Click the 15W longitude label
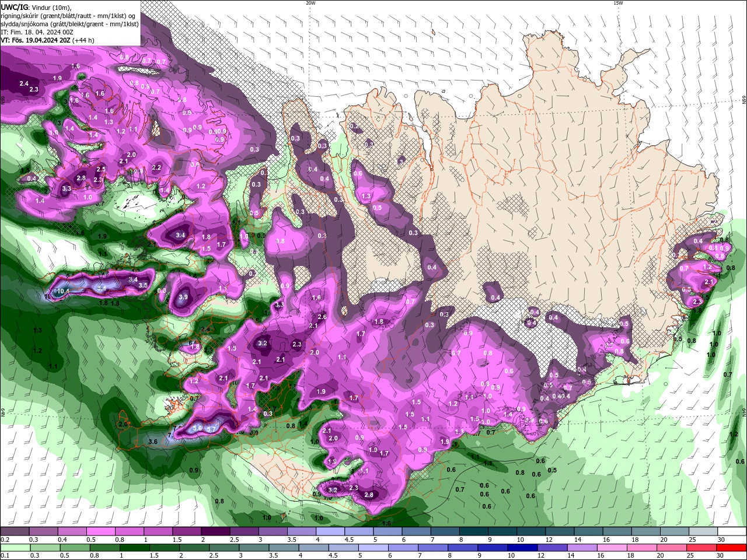The image size is (747, 560). coord(618,3)
